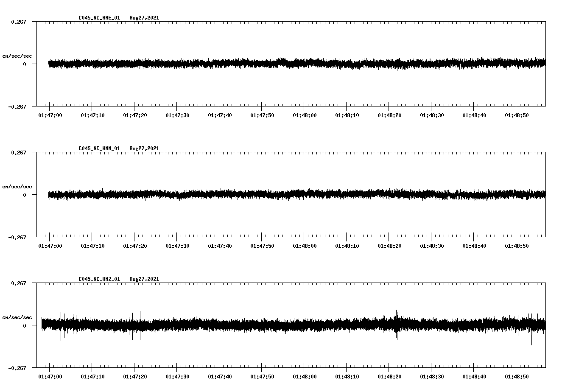This screenshot has width=576, height=392.
Task: Click the -0.267 lower limit on HNE plot
Action: tap(17, 106)
